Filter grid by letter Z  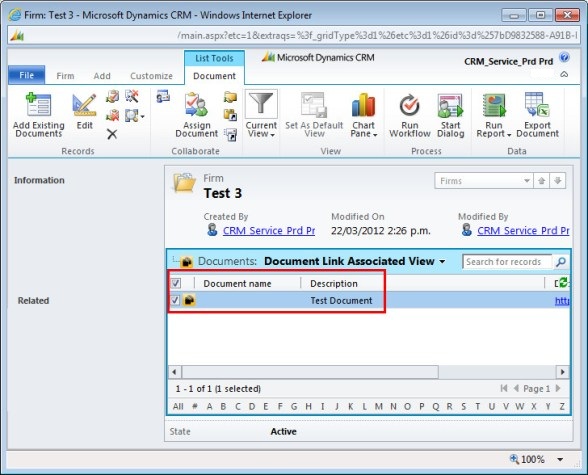[562, 406]
